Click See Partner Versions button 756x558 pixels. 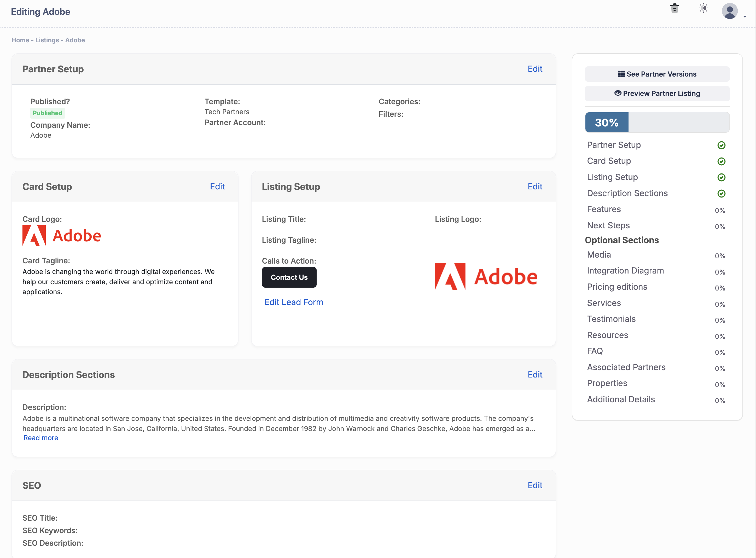[657, 74]
